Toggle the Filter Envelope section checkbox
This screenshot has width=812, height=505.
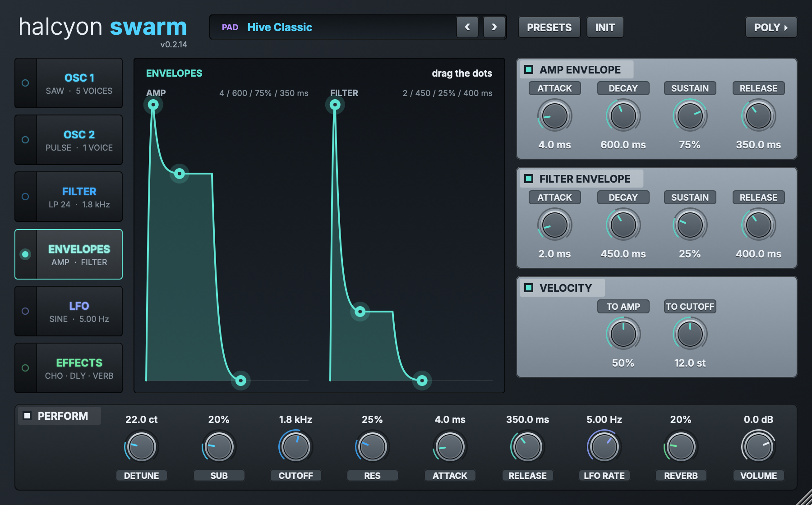[529, 179]
